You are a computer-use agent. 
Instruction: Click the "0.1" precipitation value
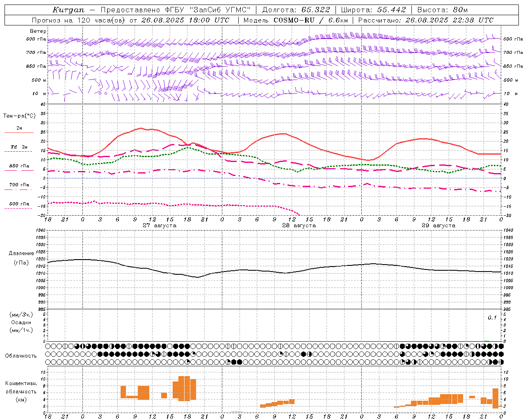(492, 318)
